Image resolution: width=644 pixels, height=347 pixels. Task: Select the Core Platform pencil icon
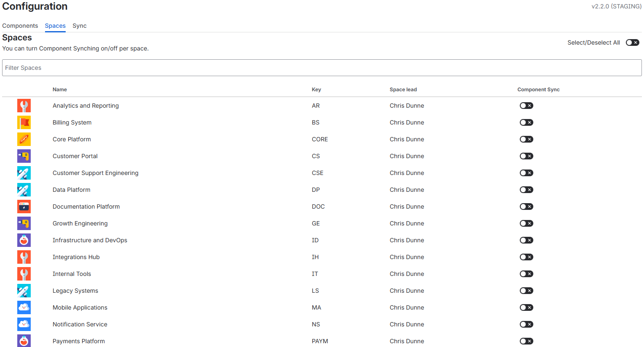tap(24, 139)
